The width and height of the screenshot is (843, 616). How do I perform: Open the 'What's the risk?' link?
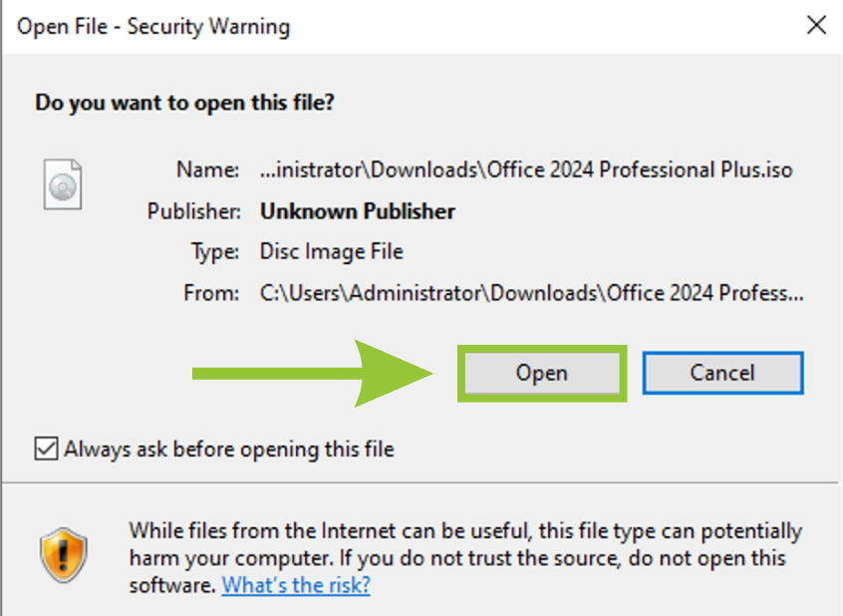pyautogui.click(x=296, y=585)
